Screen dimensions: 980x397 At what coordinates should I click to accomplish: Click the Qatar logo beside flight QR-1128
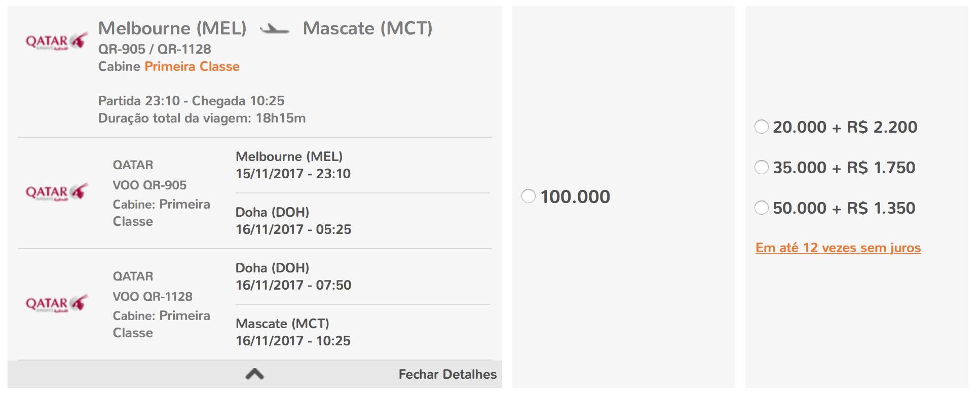(x=56, y=304)
